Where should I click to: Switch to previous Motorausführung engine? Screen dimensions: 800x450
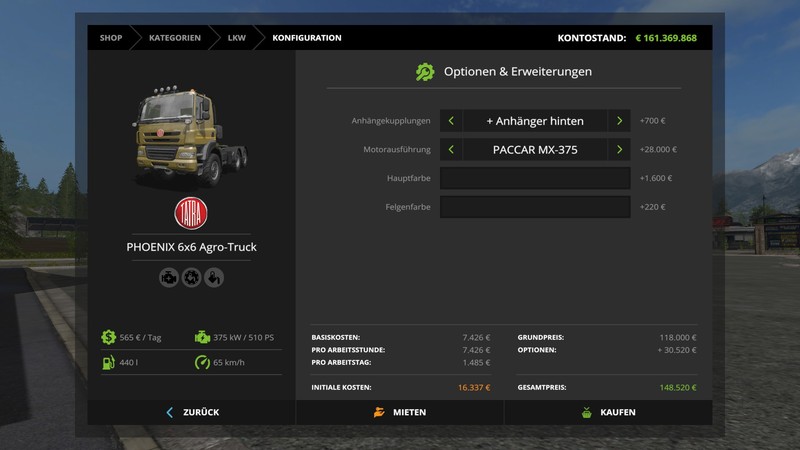point(451,150)
